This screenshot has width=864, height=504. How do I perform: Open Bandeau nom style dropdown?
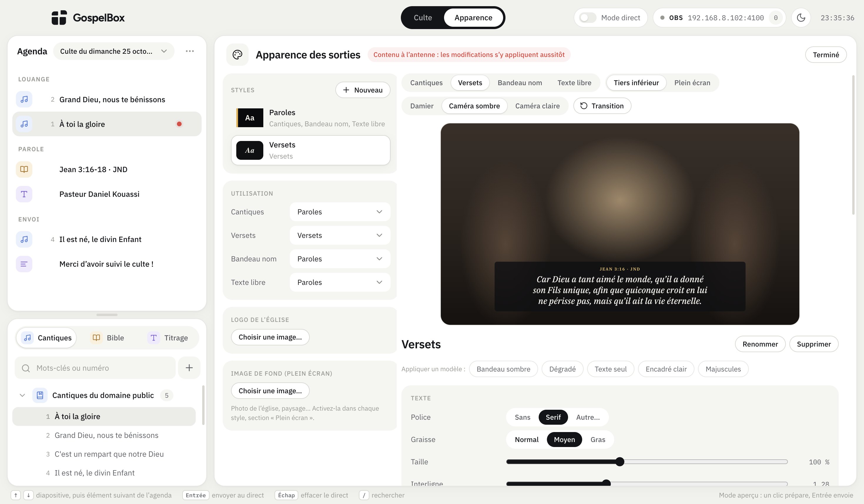pyautogui.click(x=340, y=259)
